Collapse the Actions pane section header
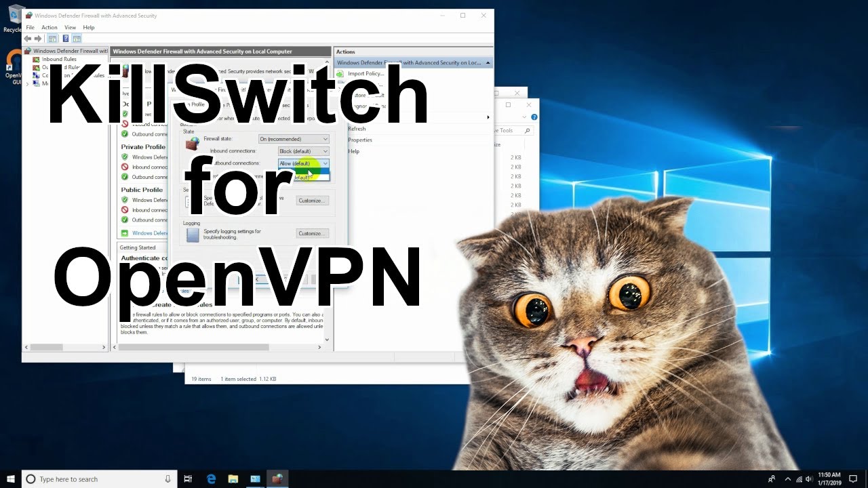 point(488,62)
